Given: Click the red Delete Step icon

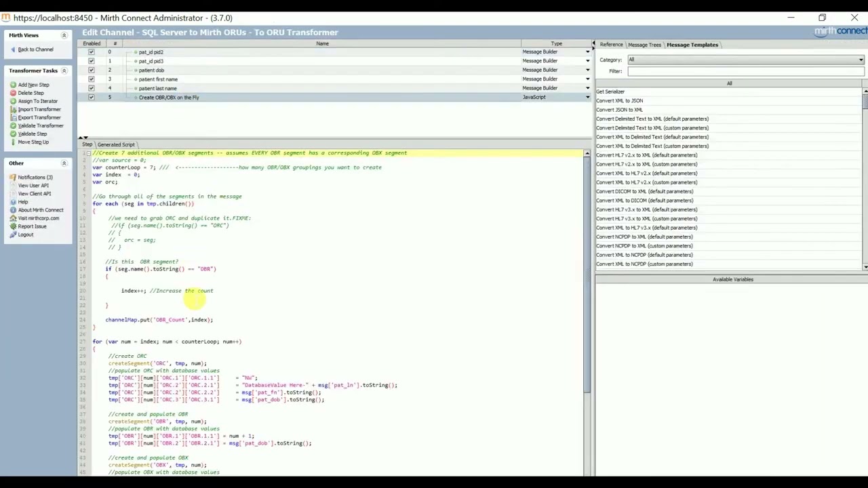Looking at the screenshot, I should tap(13, 93).
